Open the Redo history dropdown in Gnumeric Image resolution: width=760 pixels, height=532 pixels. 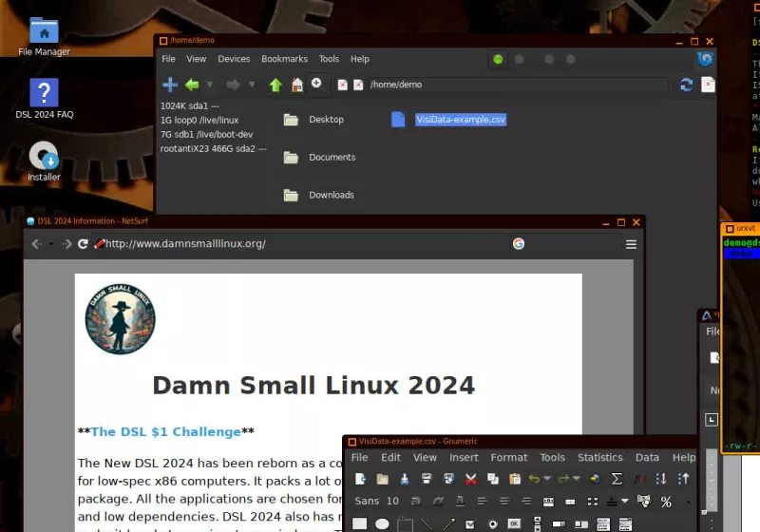[x=577, y=479]
